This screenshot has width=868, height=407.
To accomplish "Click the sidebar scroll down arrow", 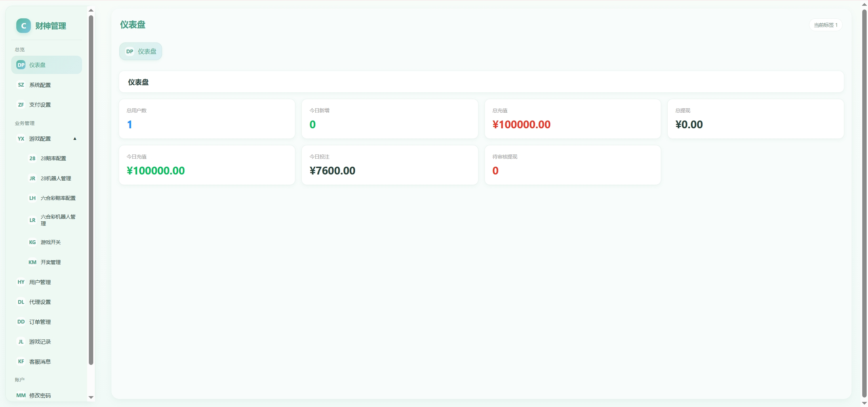I will pyautogui.click(x=91, y=397).
